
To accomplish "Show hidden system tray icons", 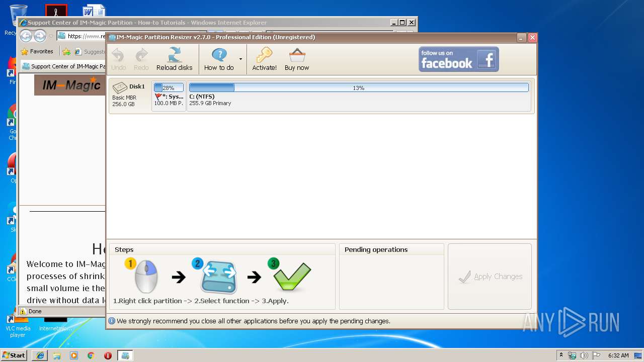I will click(561, 355).
